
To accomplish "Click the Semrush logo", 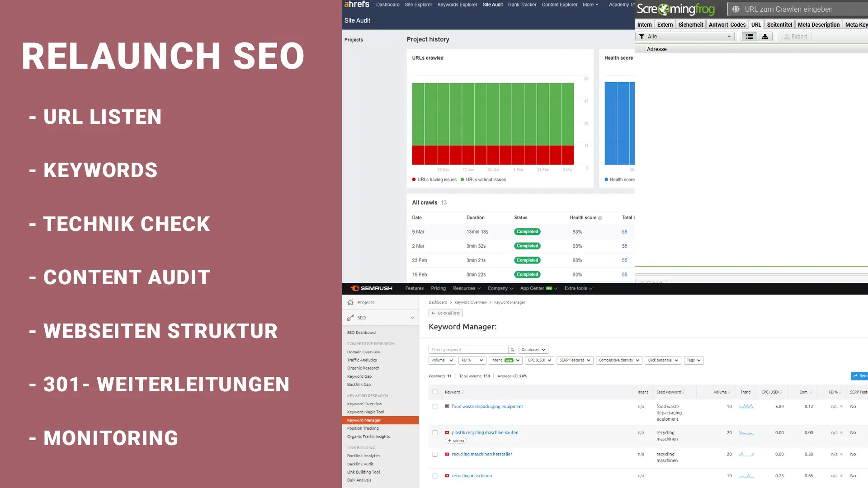I will pos(371,288).
